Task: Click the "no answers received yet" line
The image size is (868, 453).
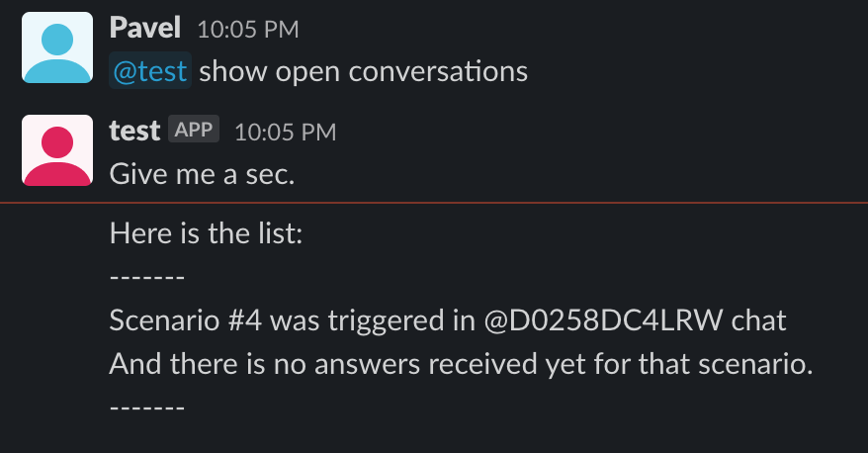Action: [461, 364]
